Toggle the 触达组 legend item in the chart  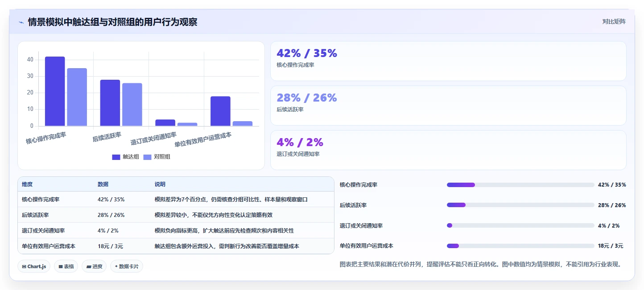pyautogui.click(x=125, y=157)
